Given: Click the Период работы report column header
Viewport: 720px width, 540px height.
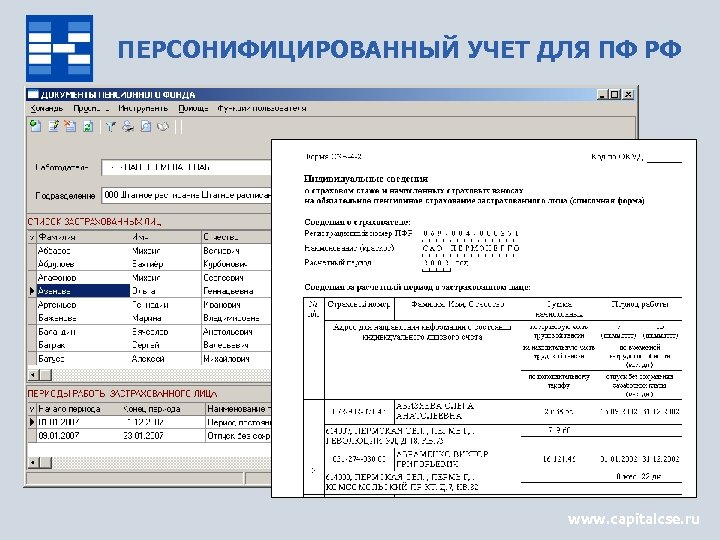Looking at the screenshot, I should click(x=640, y=304).
